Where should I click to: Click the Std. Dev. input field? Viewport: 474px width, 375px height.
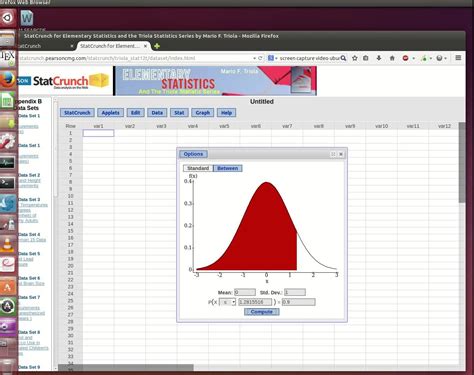[295, 292]
